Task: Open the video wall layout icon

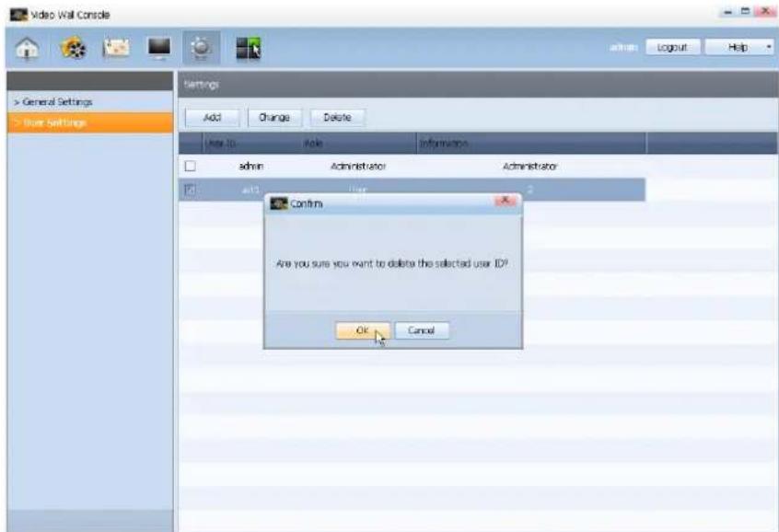Action: coord(248,48)
